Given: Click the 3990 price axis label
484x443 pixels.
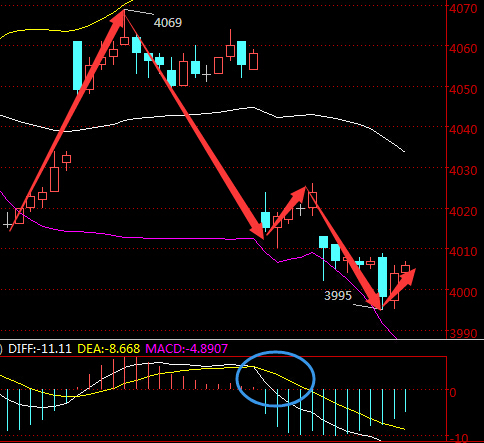Looking at the screenshot, I should 463,333.
